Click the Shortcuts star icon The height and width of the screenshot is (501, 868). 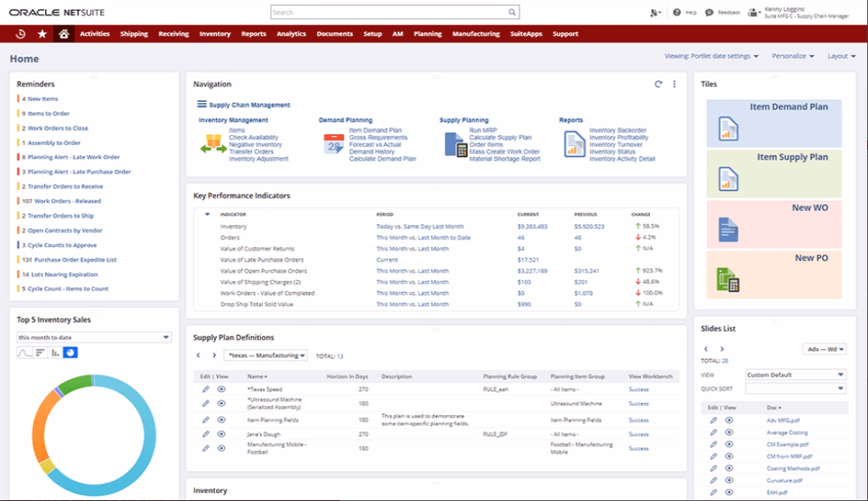pos(42,34)
